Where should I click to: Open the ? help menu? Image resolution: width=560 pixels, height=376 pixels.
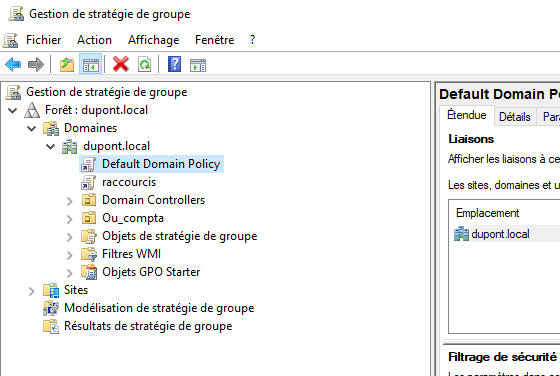252,40
